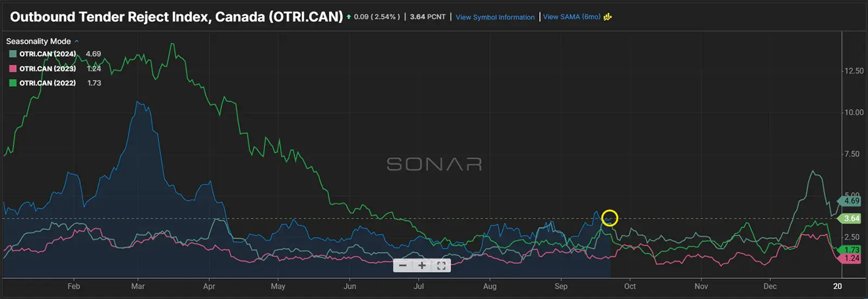Screen dimensions: 868x299
Task: Open the View SAMA (6mo) link
Action: 571,17
